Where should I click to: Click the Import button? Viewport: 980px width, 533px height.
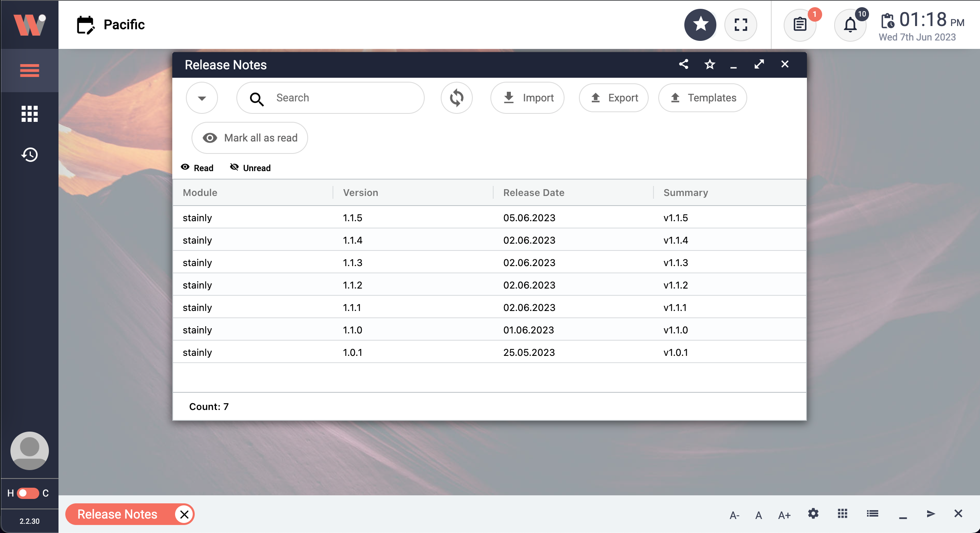point(527,98)
